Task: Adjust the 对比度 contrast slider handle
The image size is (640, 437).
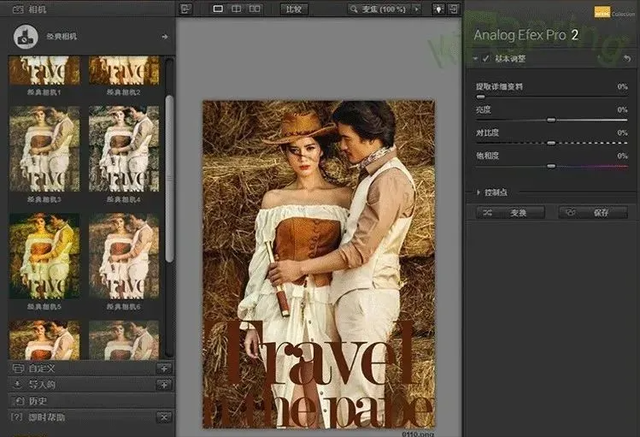Action: click(551, 143)
